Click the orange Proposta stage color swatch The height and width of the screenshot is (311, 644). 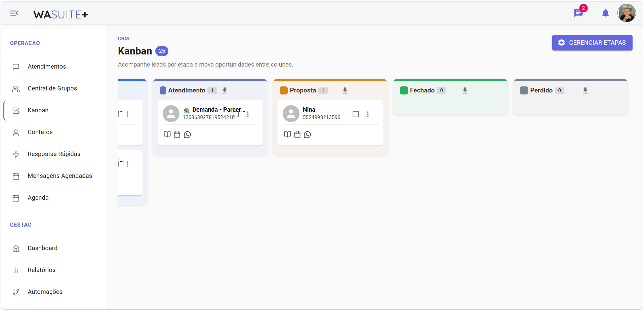click(x=283, y=90)
